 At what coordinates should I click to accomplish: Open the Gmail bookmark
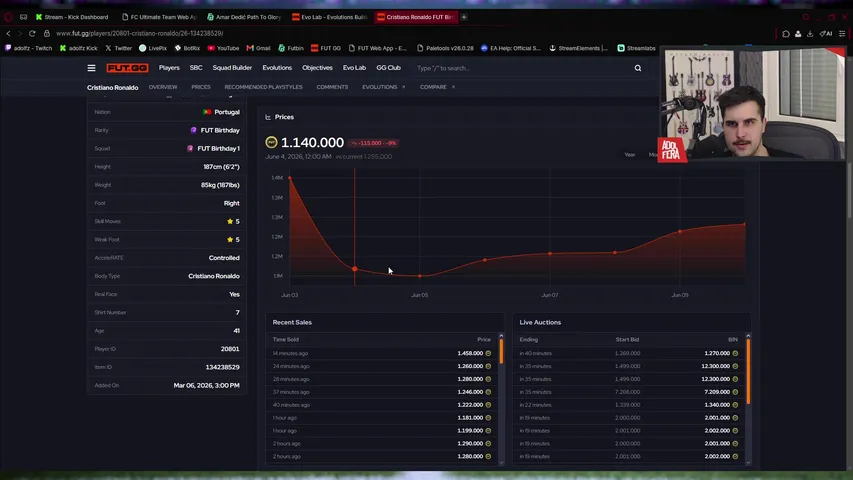[x=258, y=48]
